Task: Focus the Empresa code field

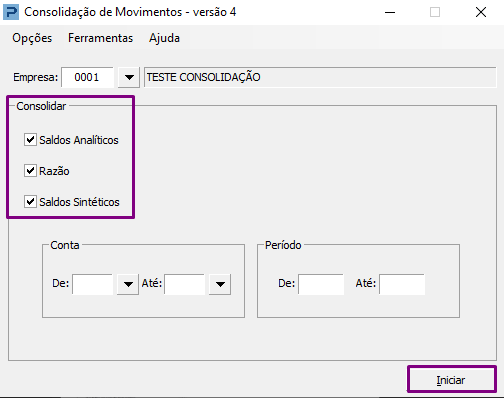Action: pyautogui.click(x=87, y=77)
